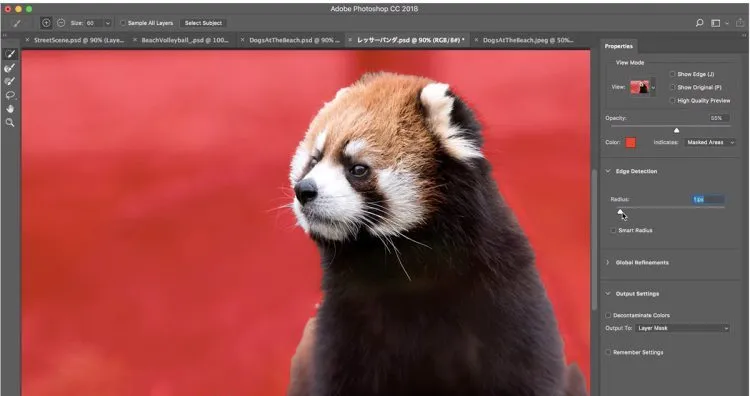Select the Brush tool in left toolbar
750x396 pixels.
click(10, 82)
